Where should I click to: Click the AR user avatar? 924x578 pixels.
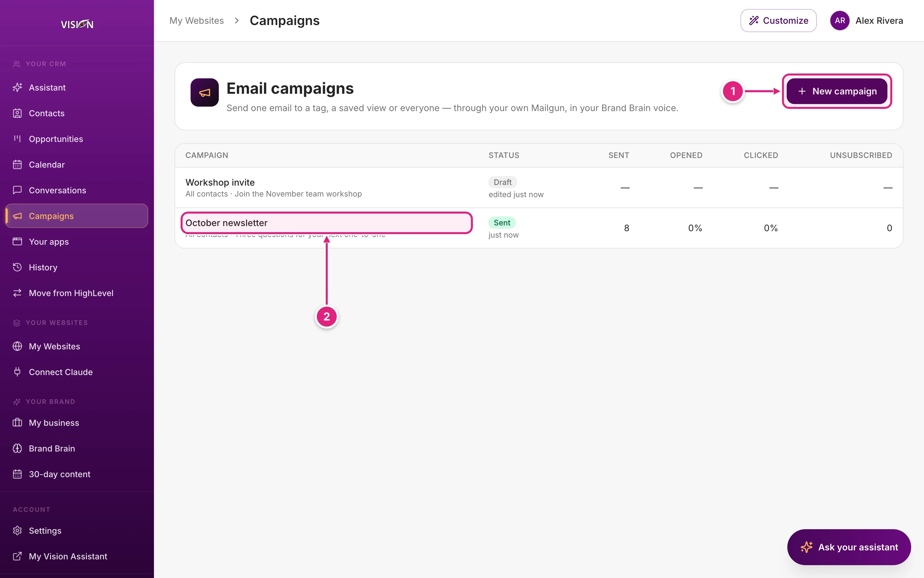pyautogui.click(x=840, y=21)
